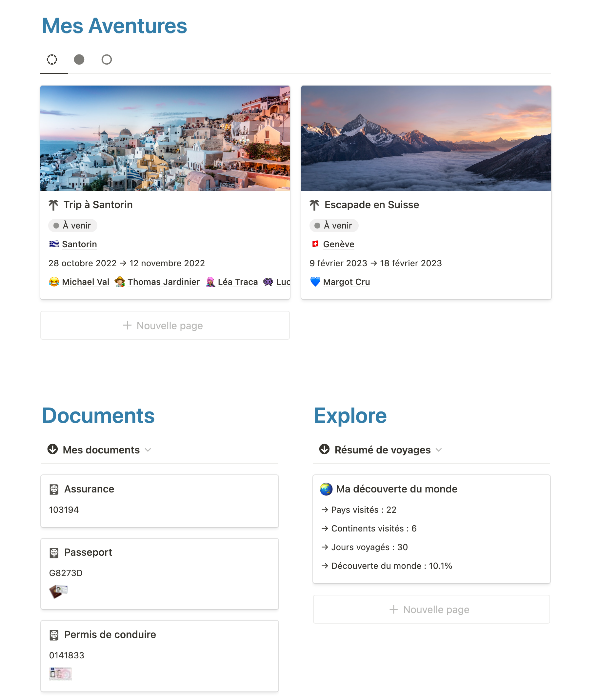Expand the Mes documents view chevron
The width and height of the screenshot is (598, 700).
pos(148,450)
